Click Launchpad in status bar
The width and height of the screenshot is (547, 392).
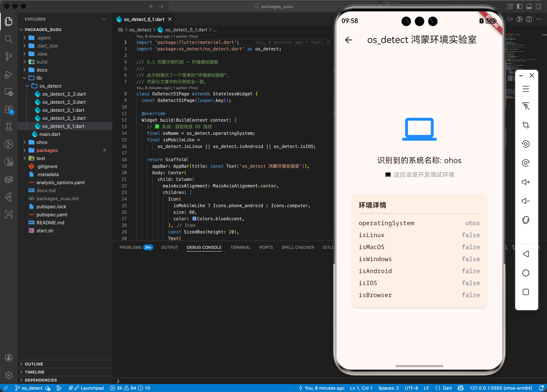point(92,388)
